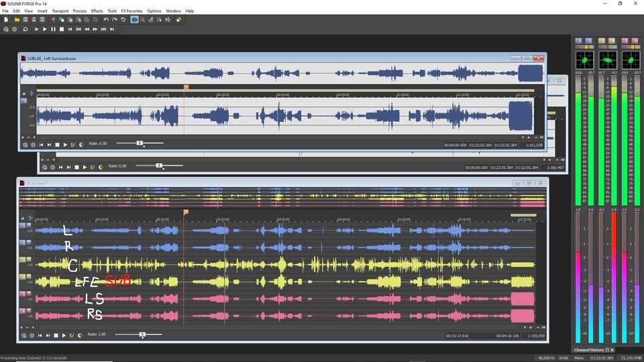Arm recording in the main transport bar
Viewport: 644px width, 362px height.
coord(6,29)
